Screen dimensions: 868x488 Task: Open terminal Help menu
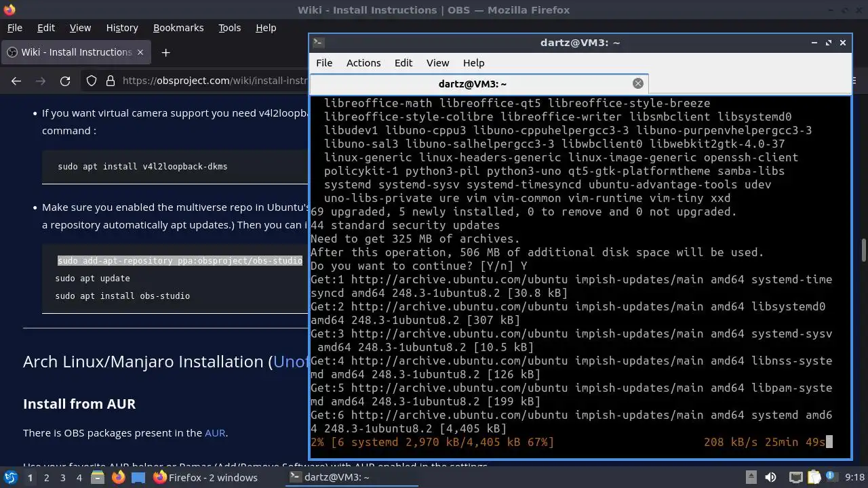pos(473,62)
